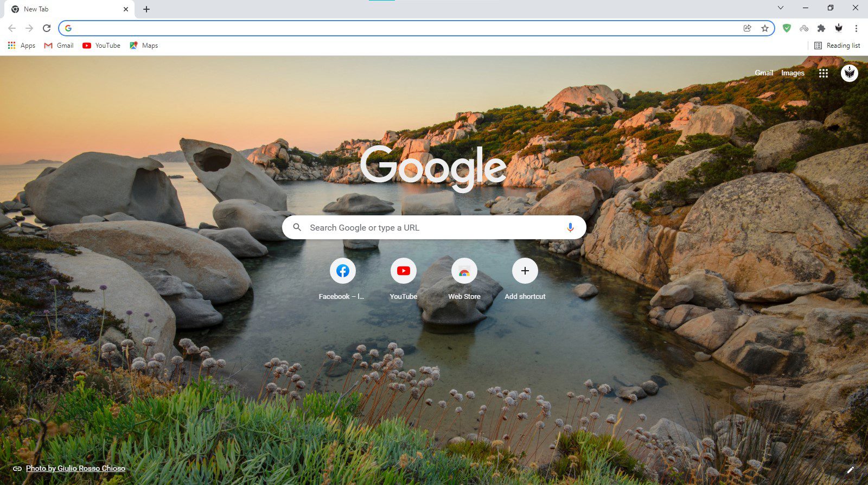Image resolution: width=868 pixels, height=485 pixels.
Task: Open the Maps bookmark
Action: pos(144,46)
